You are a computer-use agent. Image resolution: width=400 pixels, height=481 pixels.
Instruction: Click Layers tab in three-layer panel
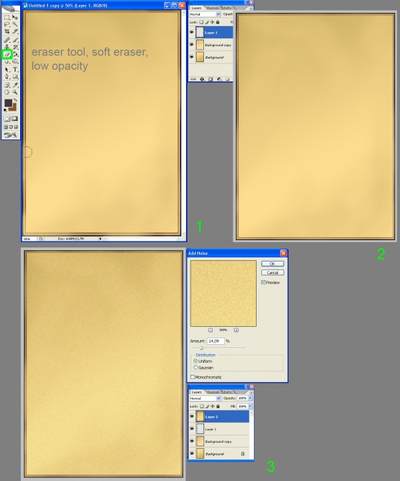coord(197,8)
